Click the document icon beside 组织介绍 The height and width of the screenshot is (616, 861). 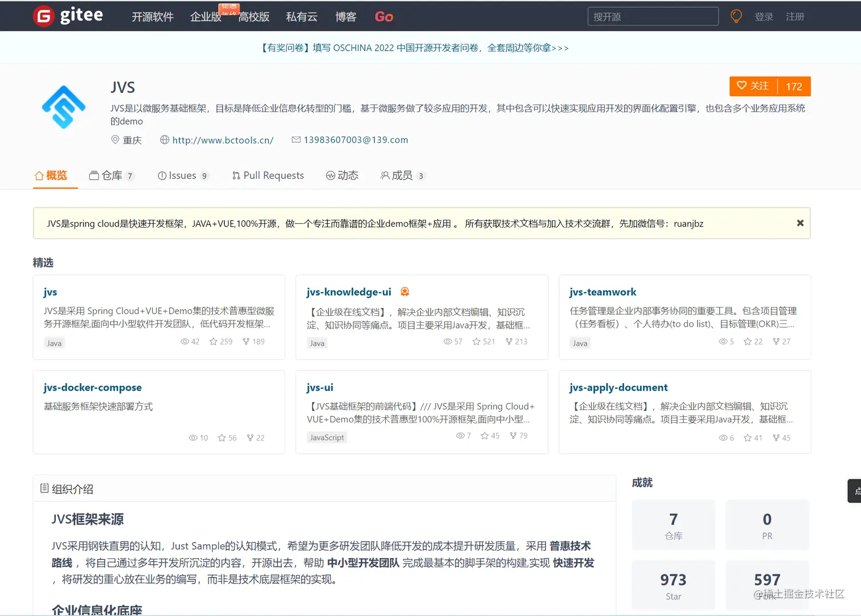click(44, 488)
